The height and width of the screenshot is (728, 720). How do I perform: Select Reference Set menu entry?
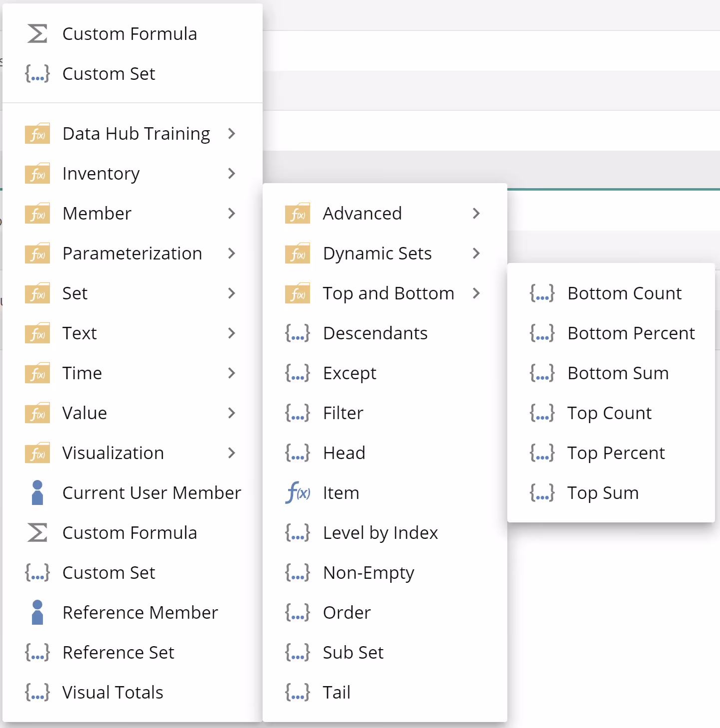click(118, 653)
